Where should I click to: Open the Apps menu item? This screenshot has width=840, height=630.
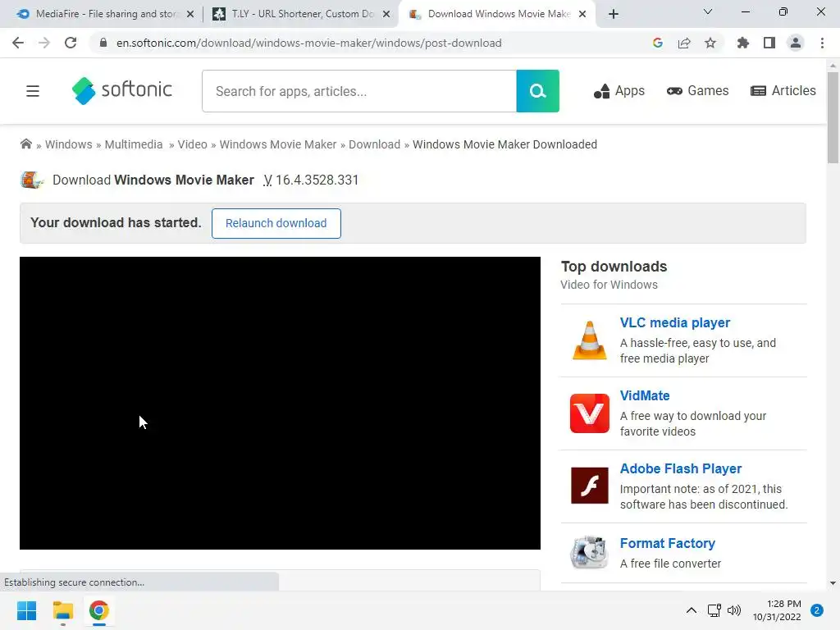pyautogui.click(x=619, y=91)
